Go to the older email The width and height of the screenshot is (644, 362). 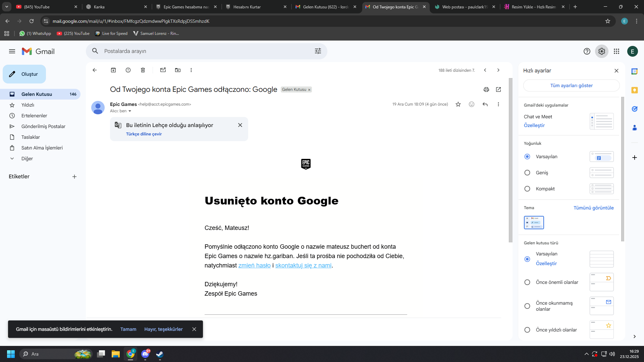(498, 70)
